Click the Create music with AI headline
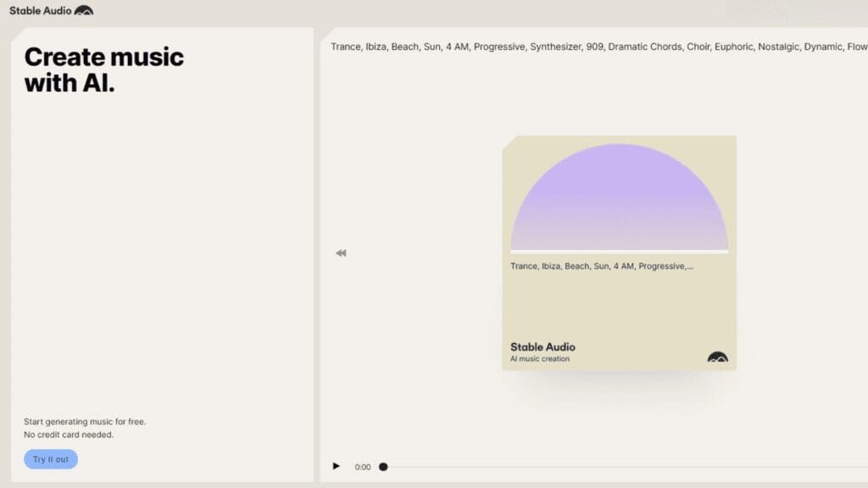 click(104, 70)
